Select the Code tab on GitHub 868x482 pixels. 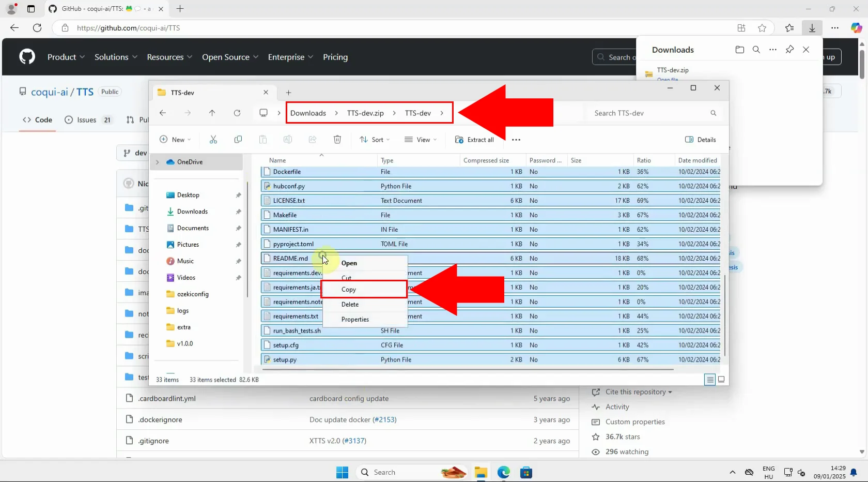coord(37,120)
